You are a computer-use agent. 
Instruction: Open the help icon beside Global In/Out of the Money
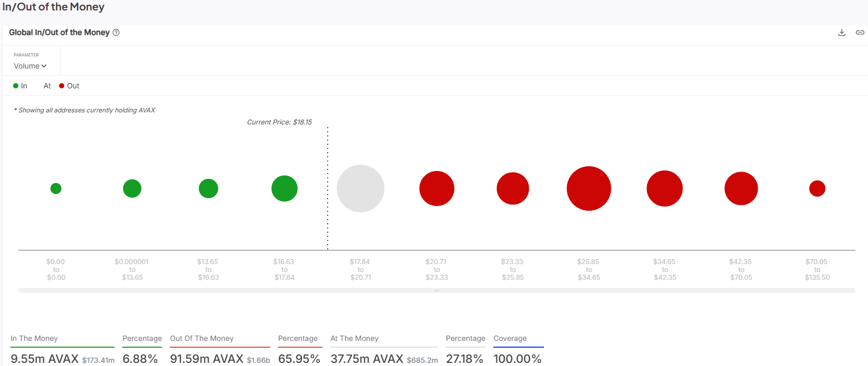(x=116, y=32)
